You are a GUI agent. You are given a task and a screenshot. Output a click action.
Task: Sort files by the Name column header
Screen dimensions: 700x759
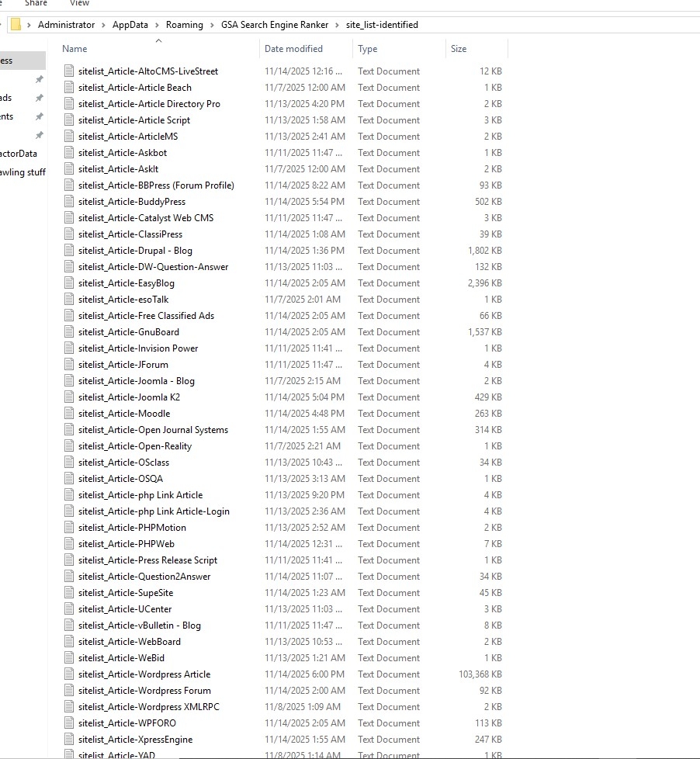[75, 49]
